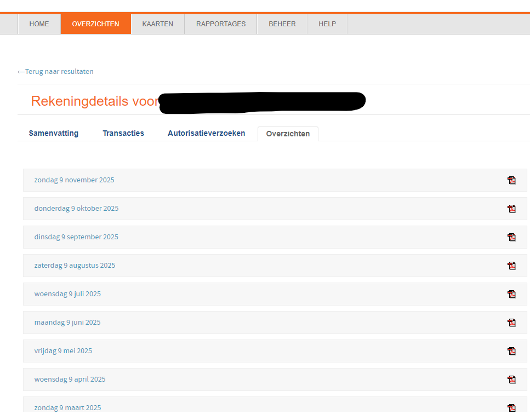Open statement vrijdag 9 mei 2025

[x=63, y=351]
